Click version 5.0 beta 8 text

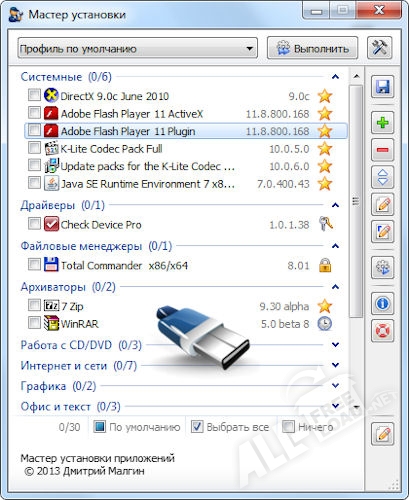pyautogui.click(x=285, y=324)
